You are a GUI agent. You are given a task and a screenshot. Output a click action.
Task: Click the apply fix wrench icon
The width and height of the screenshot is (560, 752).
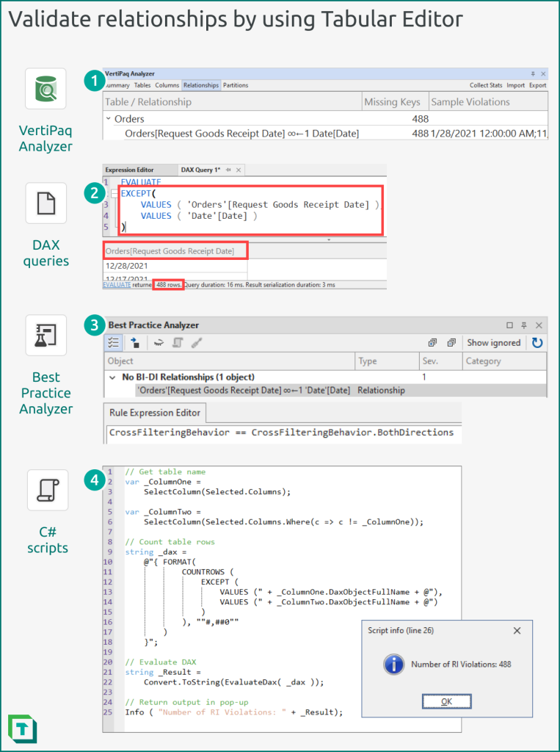pos(196,342)
